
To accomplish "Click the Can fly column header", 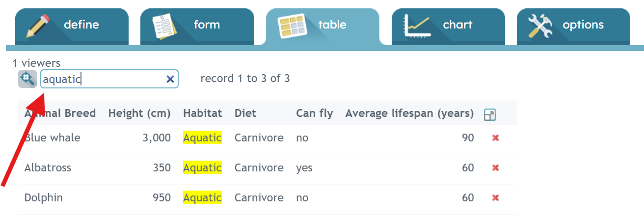I will (314, 113).
